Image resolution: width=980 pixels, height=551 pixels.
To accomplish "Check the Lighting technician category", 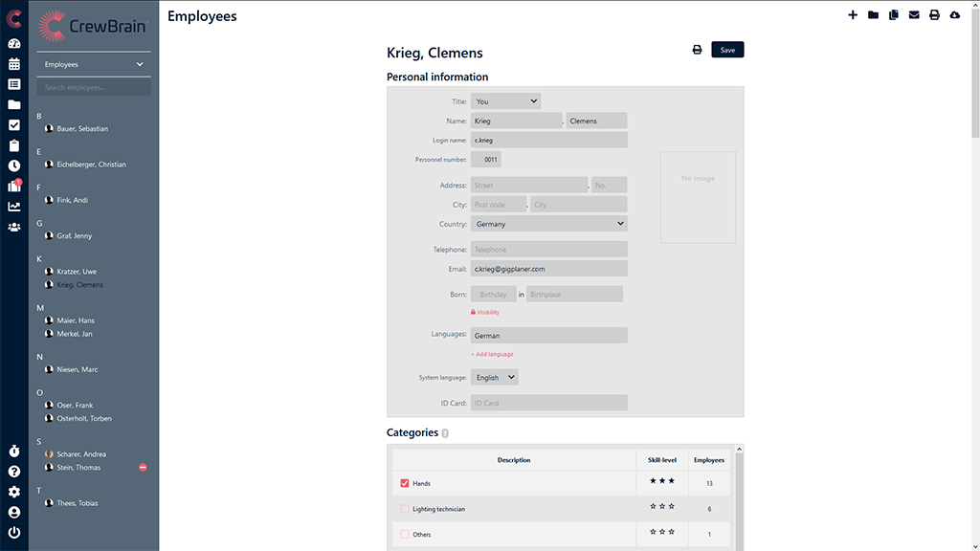I will pos(405,509).
